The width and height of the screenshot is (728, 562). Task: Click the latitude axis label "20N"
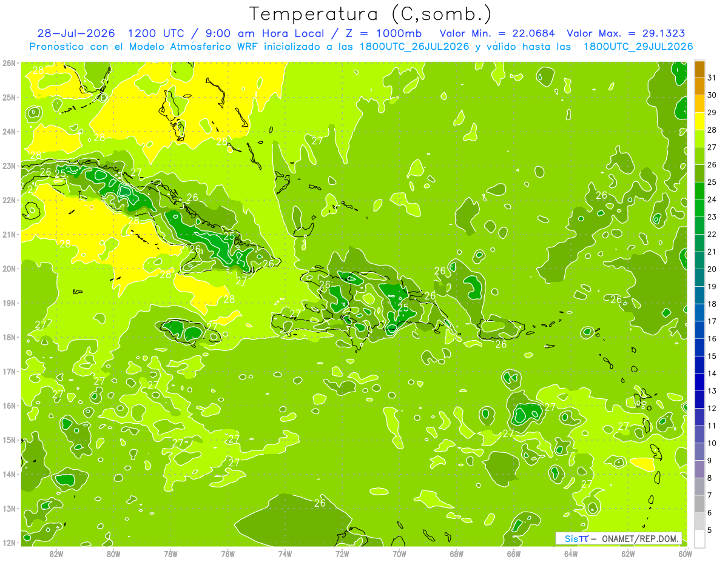pos(8,269)
